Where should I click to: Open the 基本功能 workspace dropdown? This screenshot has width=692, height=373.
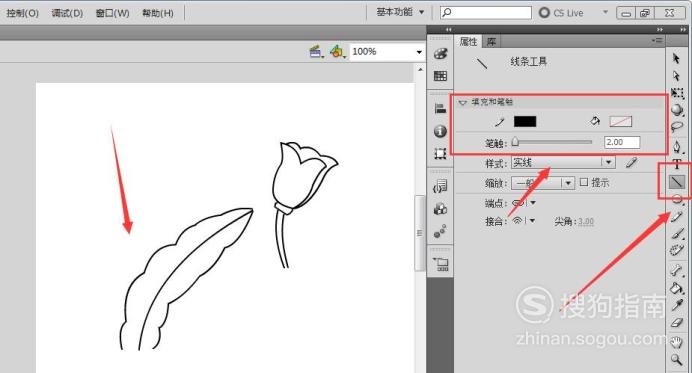coord(400,12)
